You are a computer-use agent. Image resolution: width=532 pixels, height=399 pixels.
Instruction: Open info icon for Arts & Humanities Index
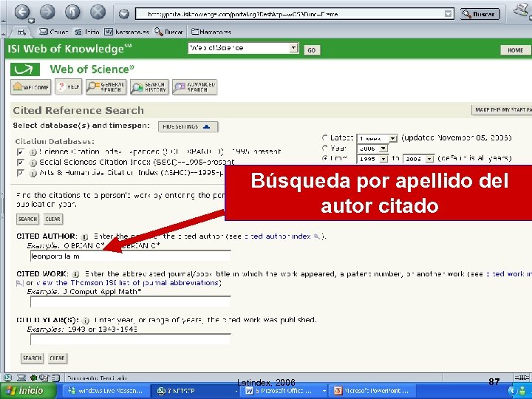pyautogui.click(x=33, y=174)
